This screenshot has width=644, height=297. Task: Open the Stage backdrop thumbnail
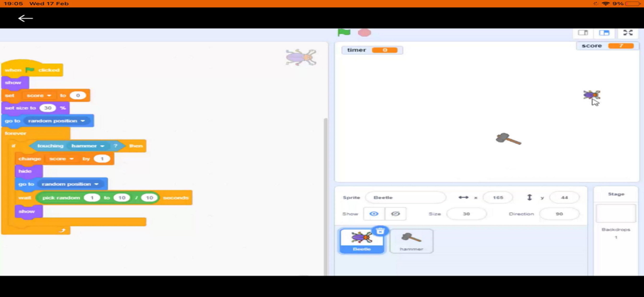click(616, 213)
